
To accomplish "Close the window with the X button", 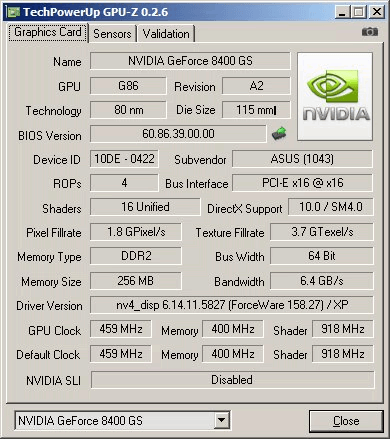I will (377, 12).
